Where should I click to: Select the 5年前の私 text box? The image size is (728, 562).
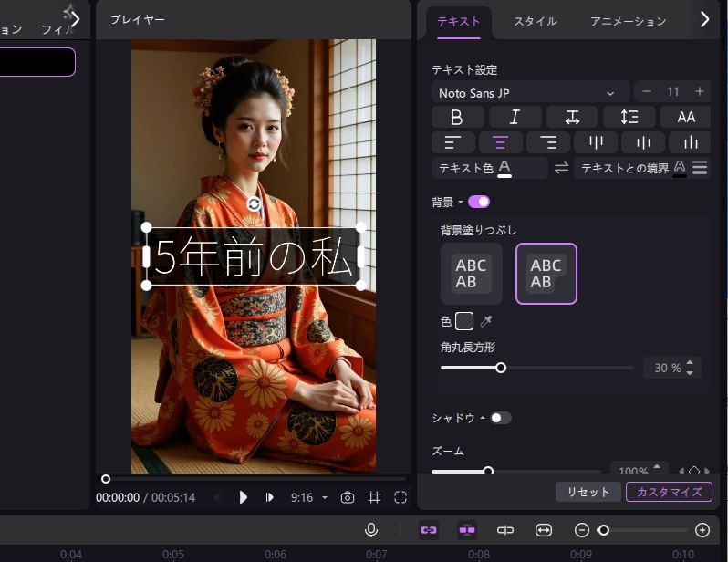pyautogui.click(x=254, y=256)
